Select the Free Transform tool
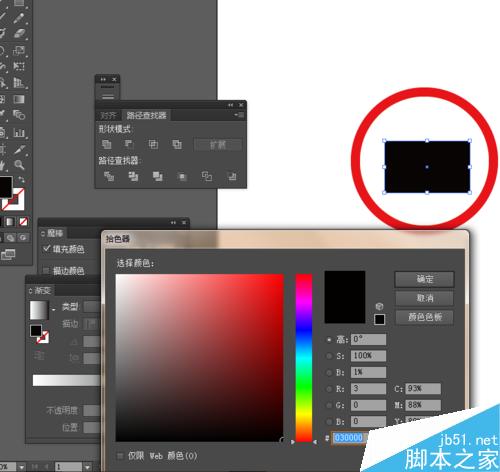Image resolution: width=500 pixels, height=472 pixels. point(19,66)
